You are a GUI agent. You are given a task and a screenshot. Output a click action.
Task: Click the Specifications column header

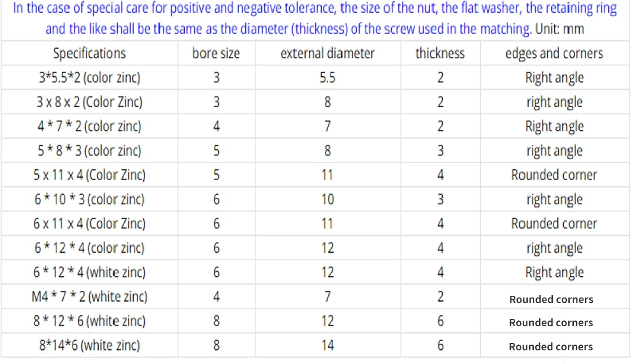[x=89, y=53]
